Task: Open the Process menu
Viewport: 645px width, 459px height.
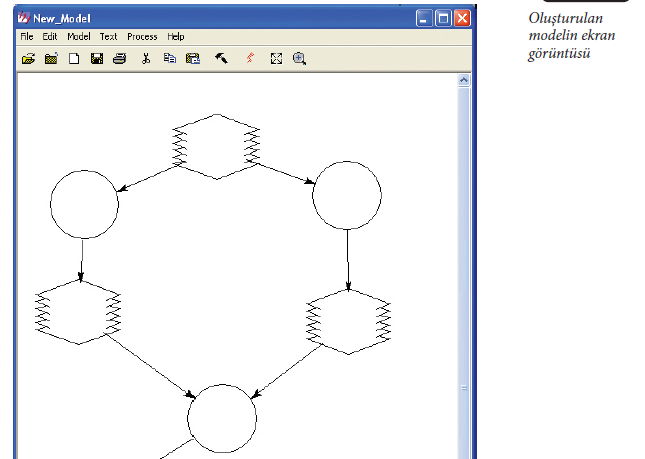Action: coord(142,37)
